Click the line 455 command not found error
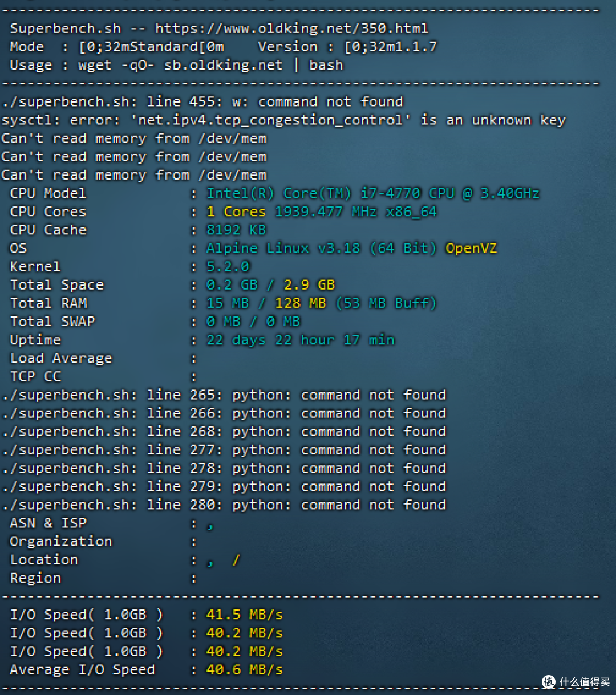Screen dimensions: 616x695 [202, 102]
